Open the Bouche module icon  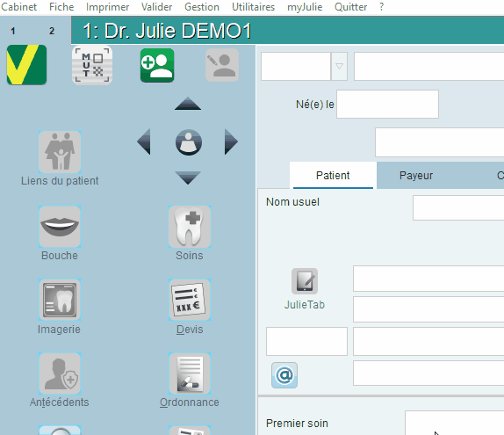[x=60, y=227]
